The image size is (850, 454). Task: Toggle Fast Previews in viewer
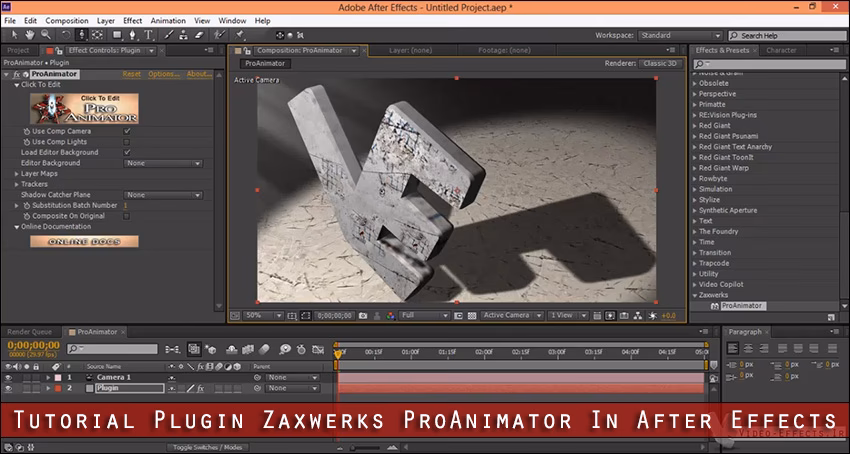[610, 316]
